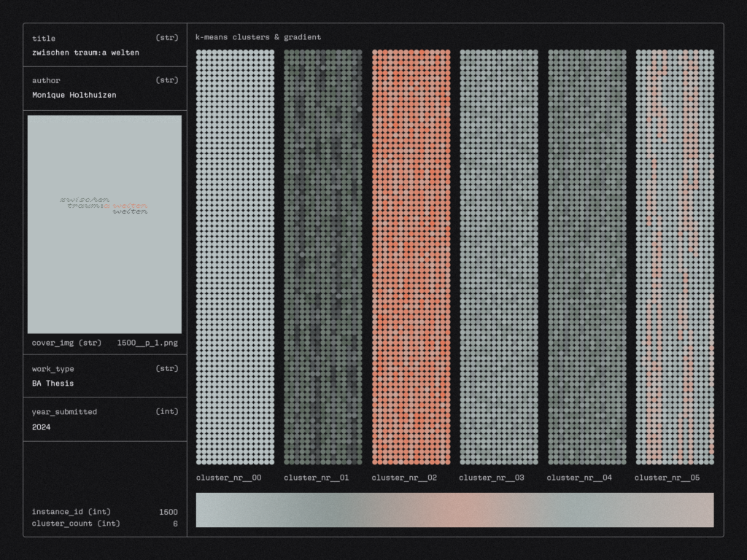Click the (int) tag beside year_submitted

pos(167,412)
